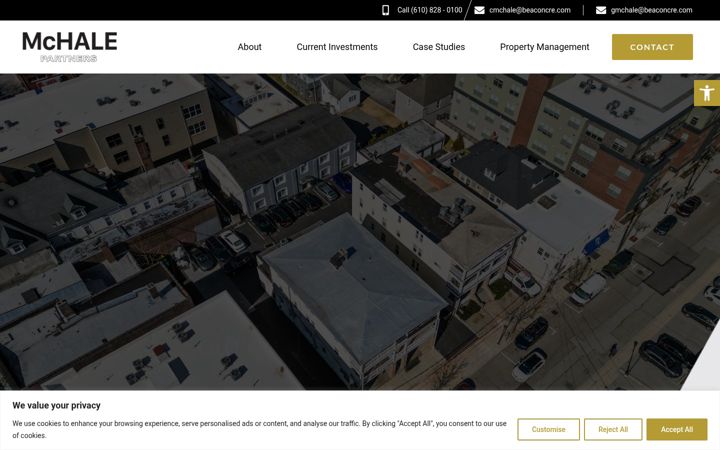Reject All cookies

pyautogui.click(x=613, y=429)
